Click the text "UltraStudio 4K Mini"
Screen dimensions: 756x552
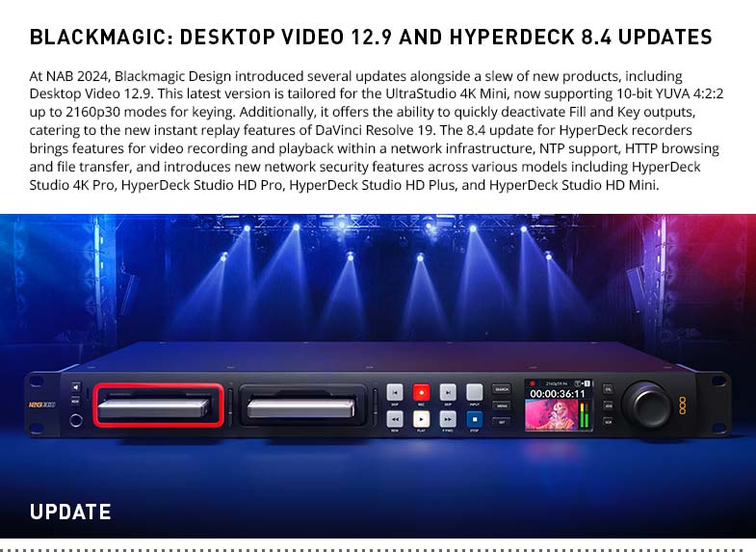point(446,93)
